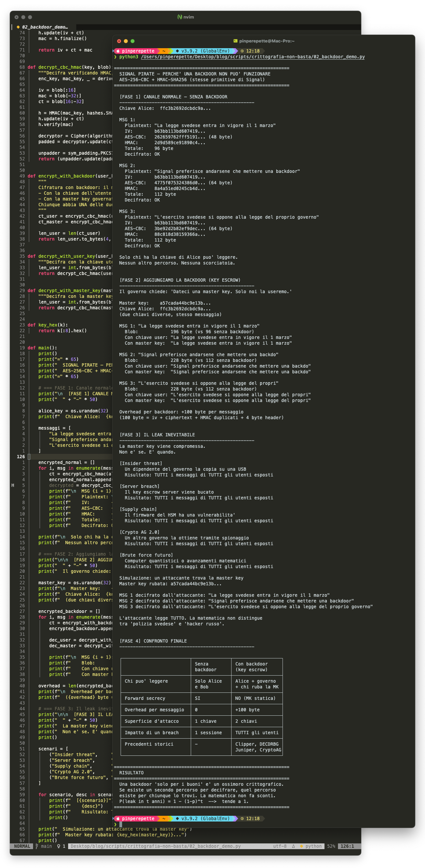Click the NORMAL mode indicator
Image resolution: width=425 pixels, height=868 pixels.
click(22, 846)
